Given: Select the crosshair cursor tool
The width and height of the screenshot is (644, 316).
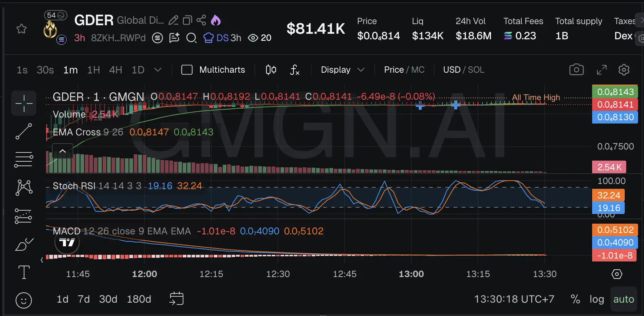Looking at the screenshot, I should tap(24, 103).
